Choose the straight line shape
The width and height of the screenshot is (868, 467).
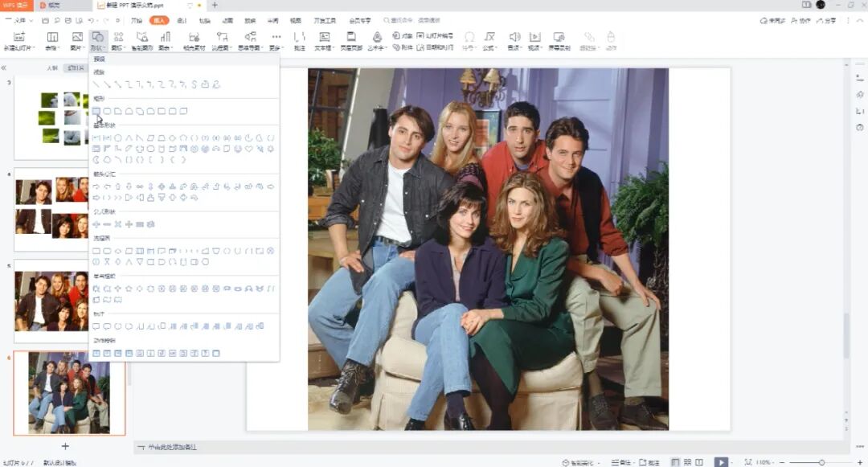point(96,84)
